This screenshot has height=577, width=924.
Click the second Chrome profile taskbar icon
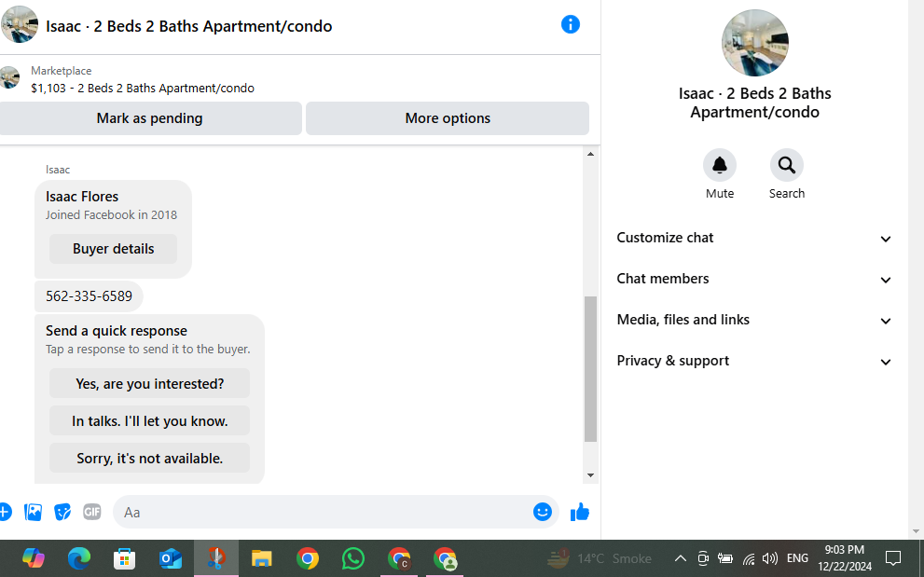coord(399,558)
